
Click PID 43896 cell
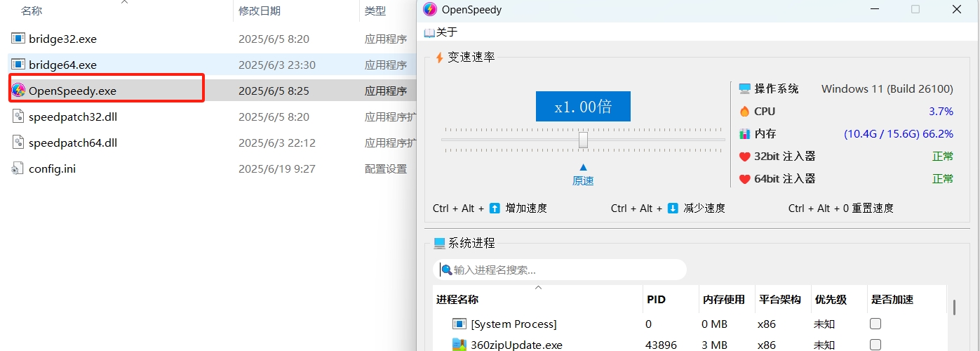tap(661, 345)
